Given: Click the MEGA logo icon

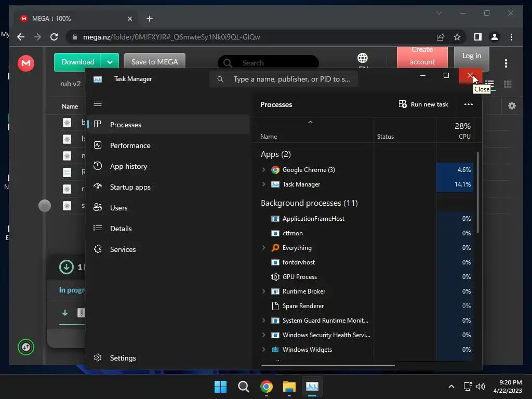Looking at the screenshot, I should pos(26,63).
